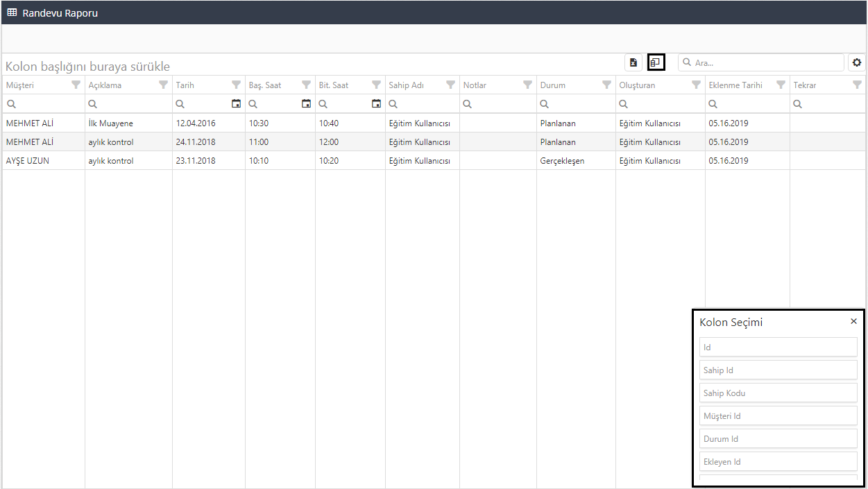Open filter for Durum column
The image size is (868, 489).
606,85
